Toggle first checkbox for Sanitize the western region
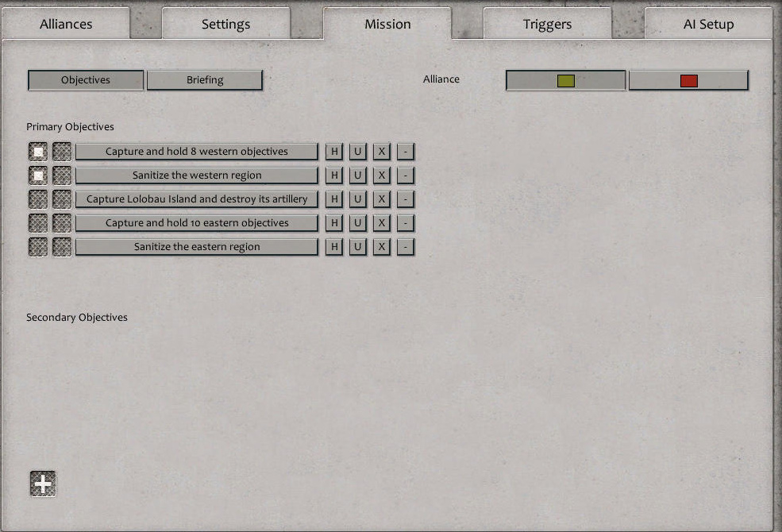Screen dimensions: 782x532 (x=38, y=175)
